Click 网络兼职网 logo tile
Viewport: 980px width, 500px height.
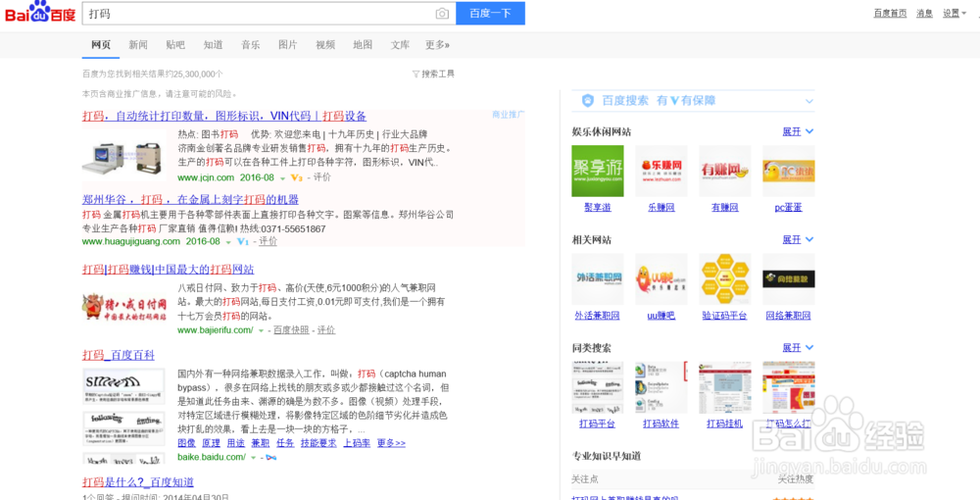[x=789, y=278]
